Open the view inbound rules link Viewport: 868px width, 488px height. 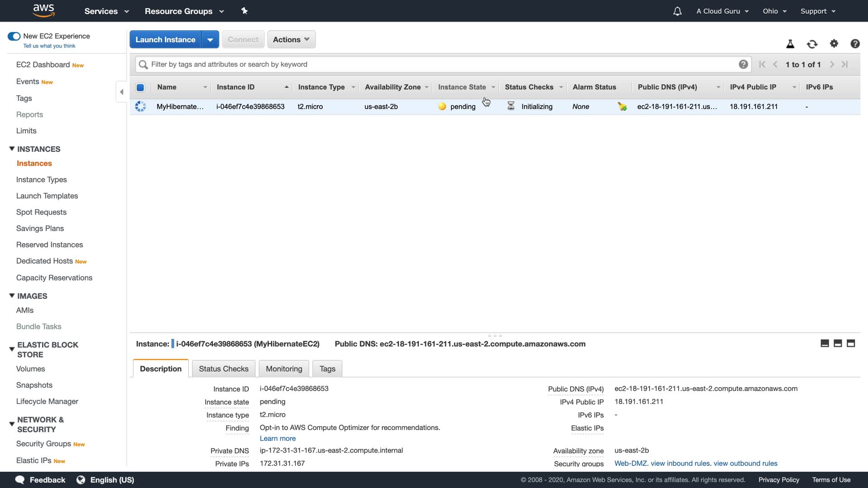pos(680,463)
